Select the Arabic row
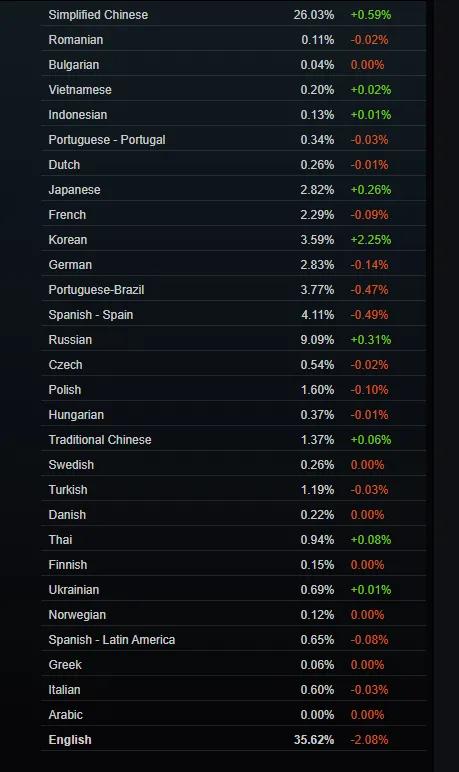The height and width of the screenshot is (772, 459). [233, 714]
